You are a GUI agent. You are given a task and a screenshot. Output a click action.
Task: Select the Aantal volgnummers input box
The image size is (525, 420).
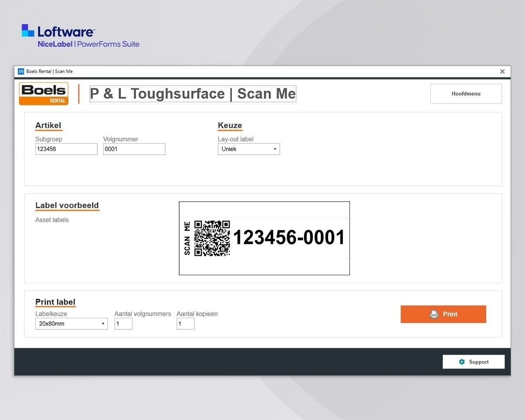click(x=123, y=324)
